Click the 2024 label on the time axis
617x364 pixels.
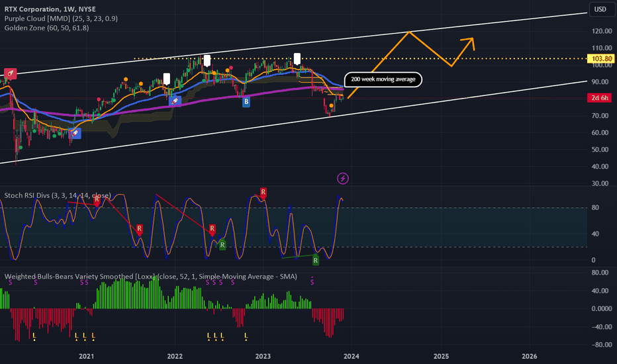352,357
